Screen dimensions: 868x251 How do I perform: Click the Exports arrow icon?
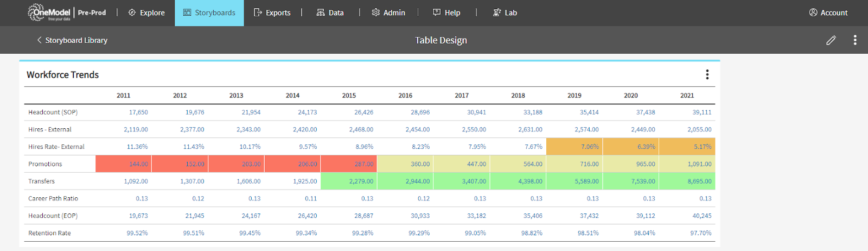(258, 12)
